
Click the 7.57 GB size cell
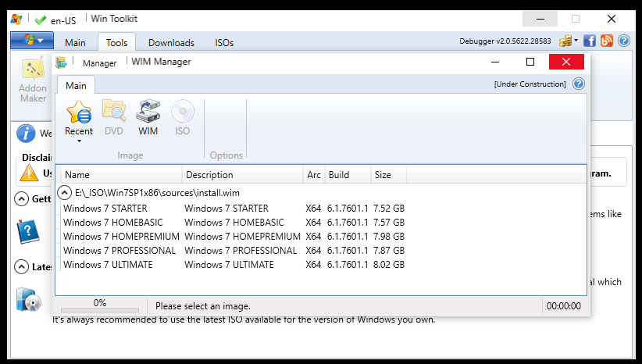pos(388,223)
